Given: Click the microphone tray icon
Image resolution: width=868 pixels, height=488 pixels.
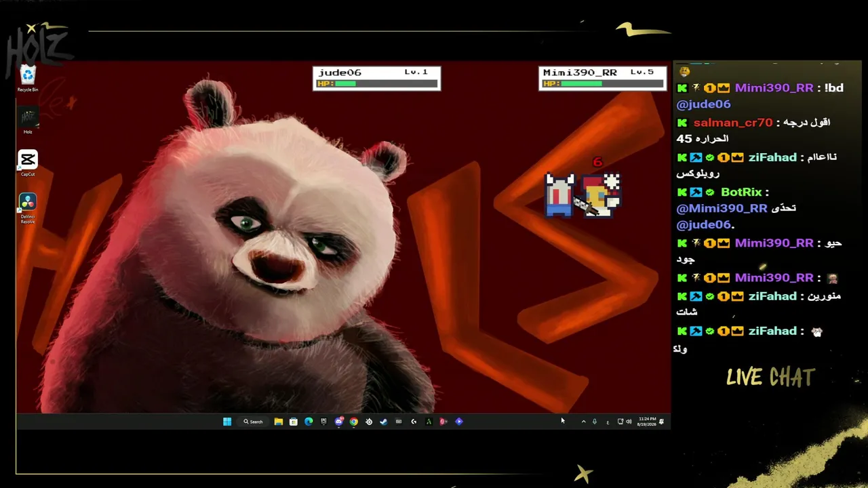Looking at the screenshot, I should (x=595, y=422).
